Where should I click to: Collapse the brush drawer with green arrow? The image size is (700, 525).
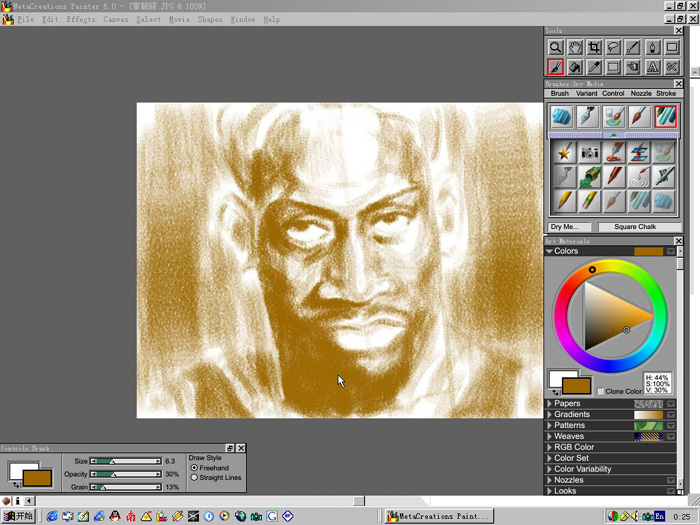point(614,135)
